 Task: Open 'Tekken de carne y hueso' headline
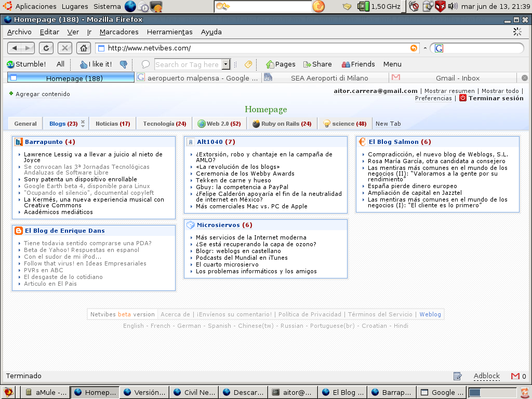tap(233, 180)
